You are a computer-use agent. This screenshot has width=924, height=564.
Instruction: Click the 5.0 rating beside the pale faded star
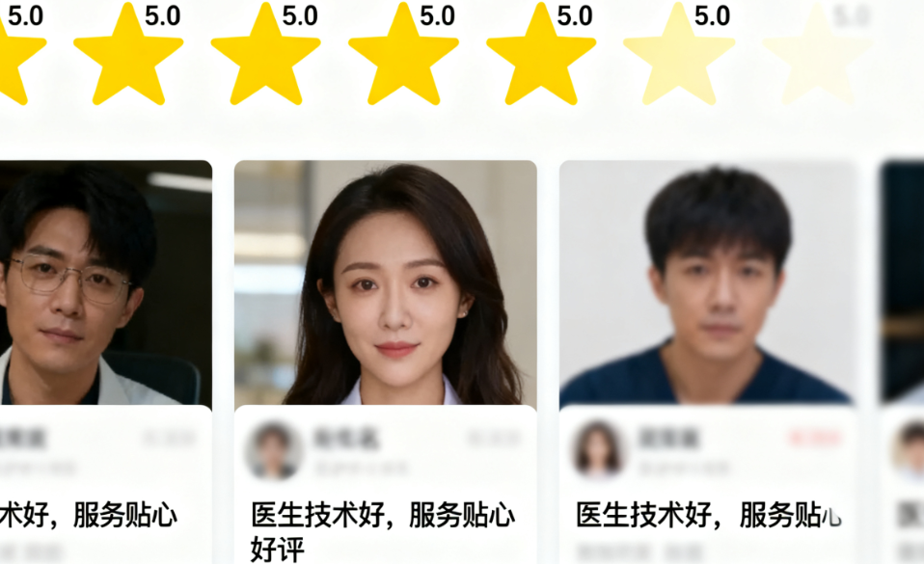pos(712,16)
